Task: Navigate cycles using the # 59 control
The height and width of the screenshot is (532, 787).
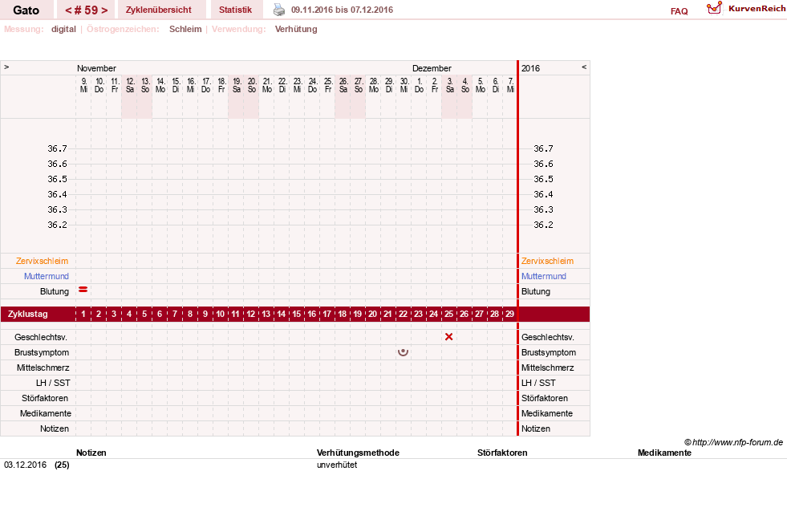Action: coord(87,10)
